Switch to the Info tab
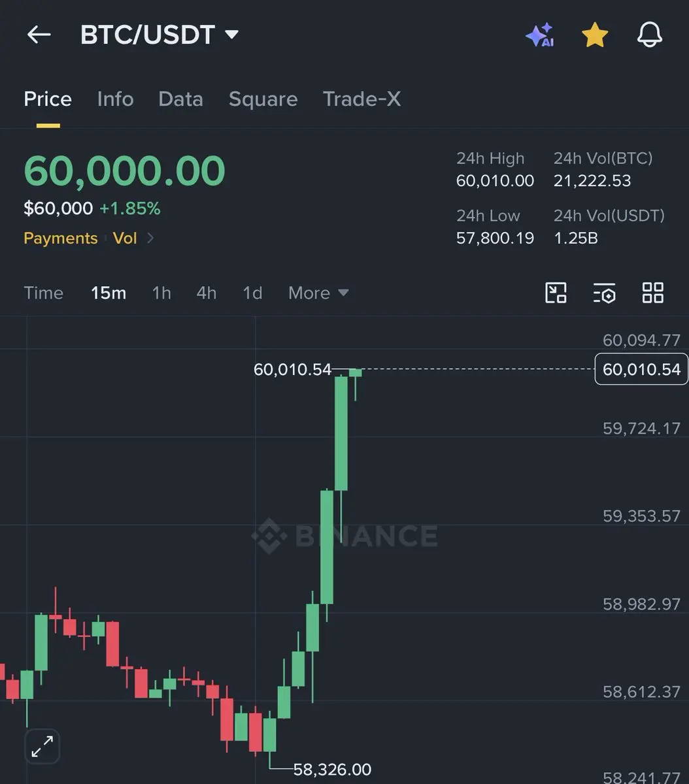This screenshot has height=784, width=689. [x=115, y=99]
